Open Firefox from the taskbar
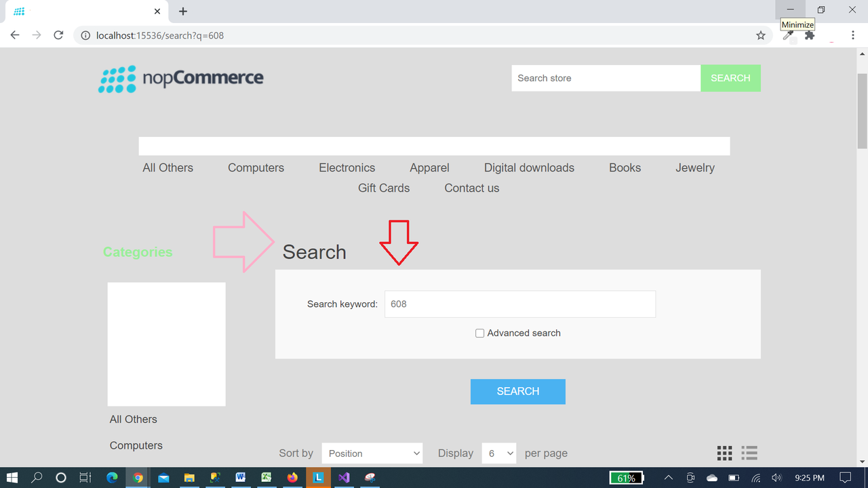Viewport: 868px width, 488px height. click(x=292, y=478)
